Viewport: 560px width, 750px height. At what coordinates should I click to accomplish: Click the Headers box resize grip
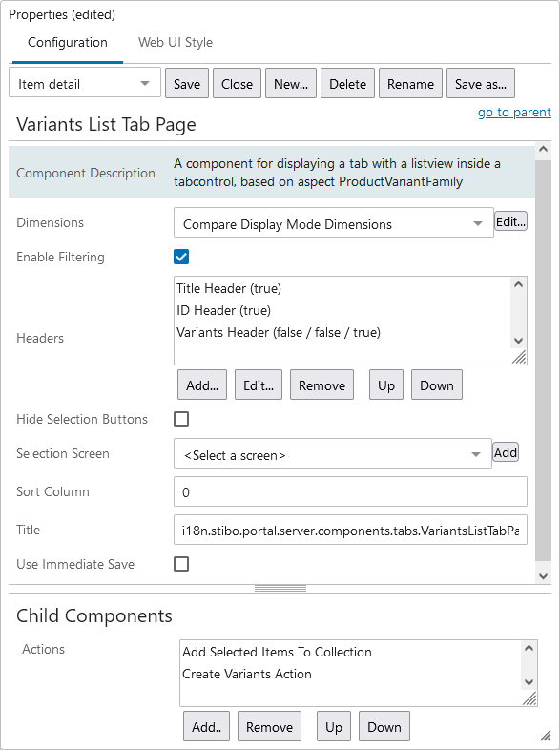pos(519,357)
